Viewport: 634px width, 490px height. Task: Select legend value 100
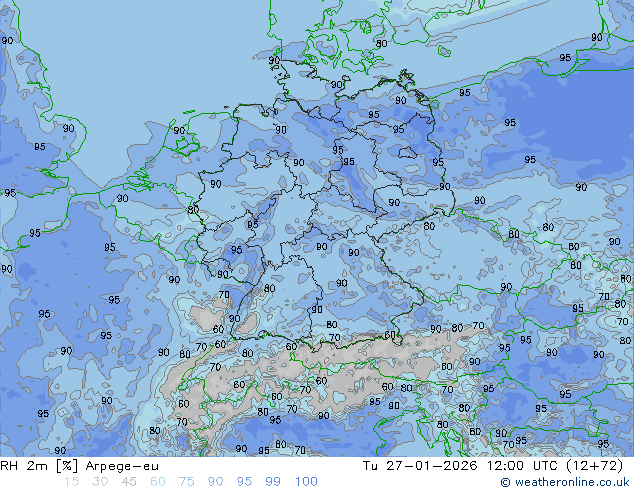[x=306, y=482]
